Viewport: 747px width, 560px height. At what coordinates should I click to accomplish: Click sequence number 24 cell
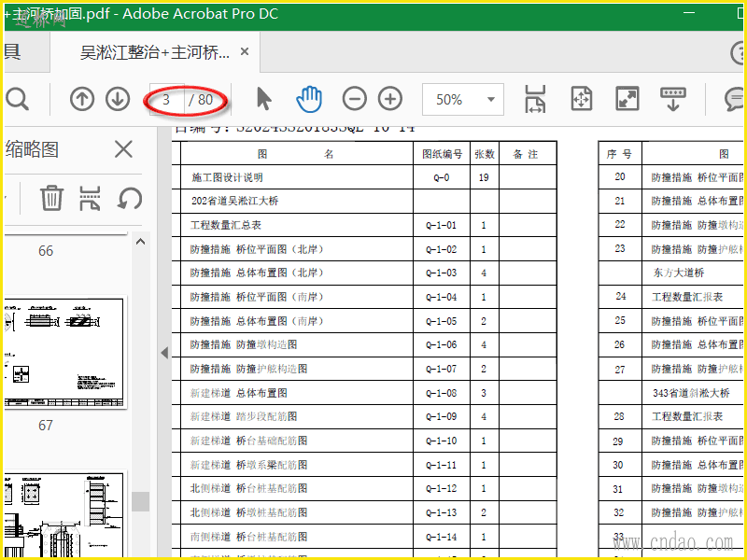click(x=620, y=296)
